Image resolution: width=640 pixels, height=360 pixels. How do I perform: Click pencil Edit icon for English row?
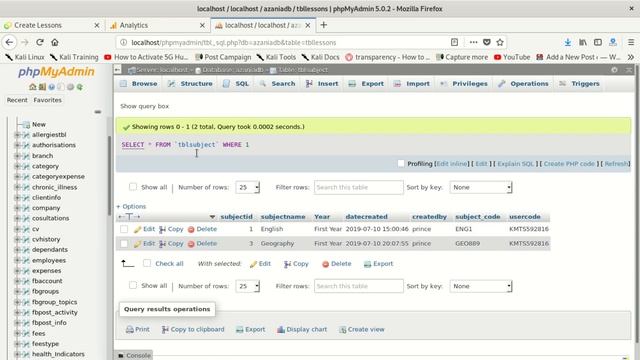(x=138, y=229)
